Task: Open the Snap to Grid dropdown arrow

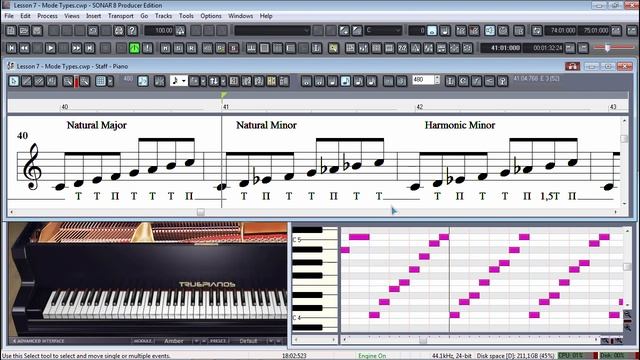Action: click(x=110, y=81)
